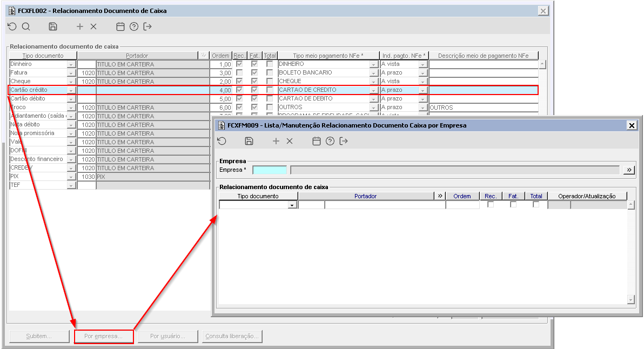Click the refresh icon in FCXFM009 toolbar
Image resolution: width=644 pixels, height=349 pixels.
[222, 141]
